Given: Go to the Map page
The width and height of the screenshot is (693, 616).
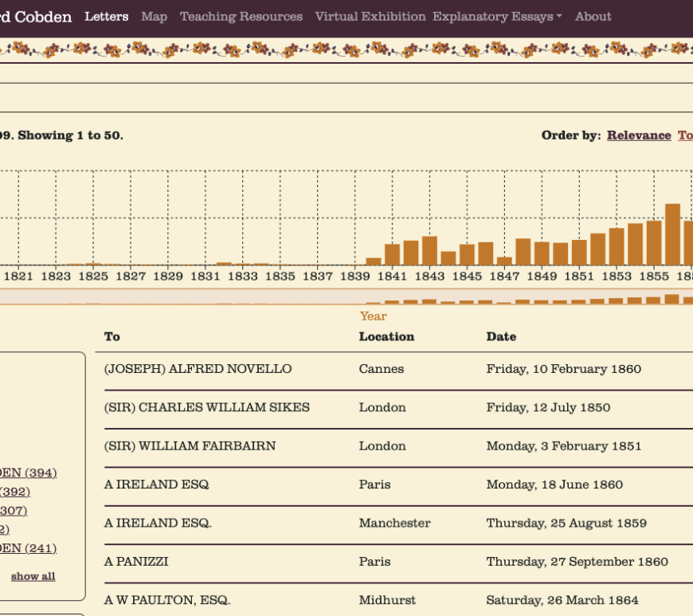Looking at the screenshot, I should click(x=154, y=17).
